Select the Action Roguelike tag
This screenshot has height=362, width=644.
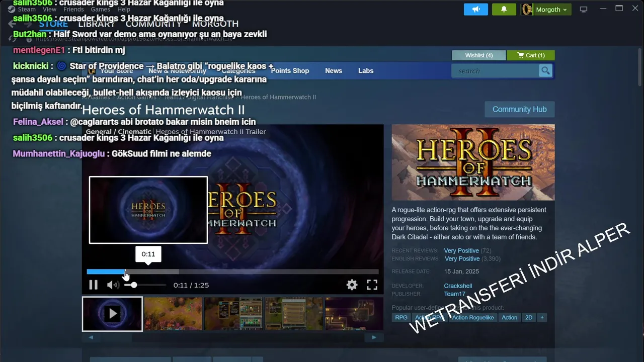(472, 317)
